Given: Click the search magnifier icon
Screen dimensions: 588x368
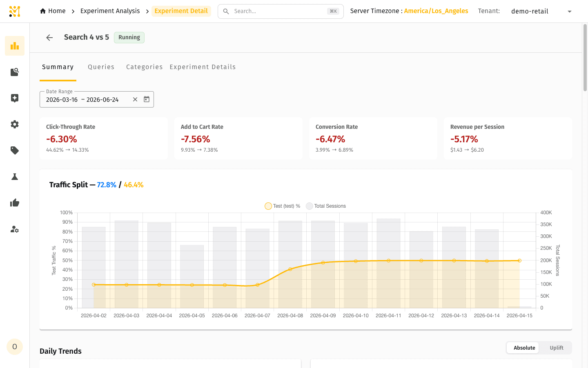Looking at the screenshot, I should (226, 11).
